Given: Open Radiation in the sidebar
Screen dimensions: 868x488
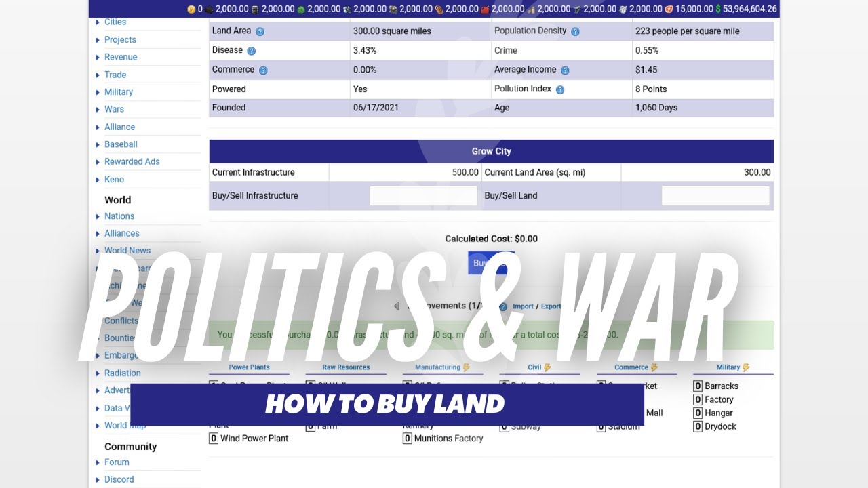Looking at the screenshot, I should [123, 373].
